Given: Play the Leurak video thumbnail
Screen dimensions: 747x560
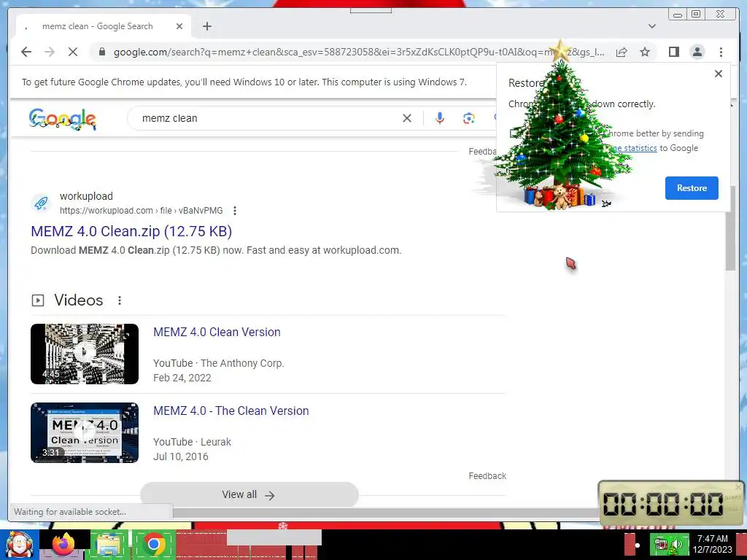Looking at the screenshot, I should coord(85,433).
